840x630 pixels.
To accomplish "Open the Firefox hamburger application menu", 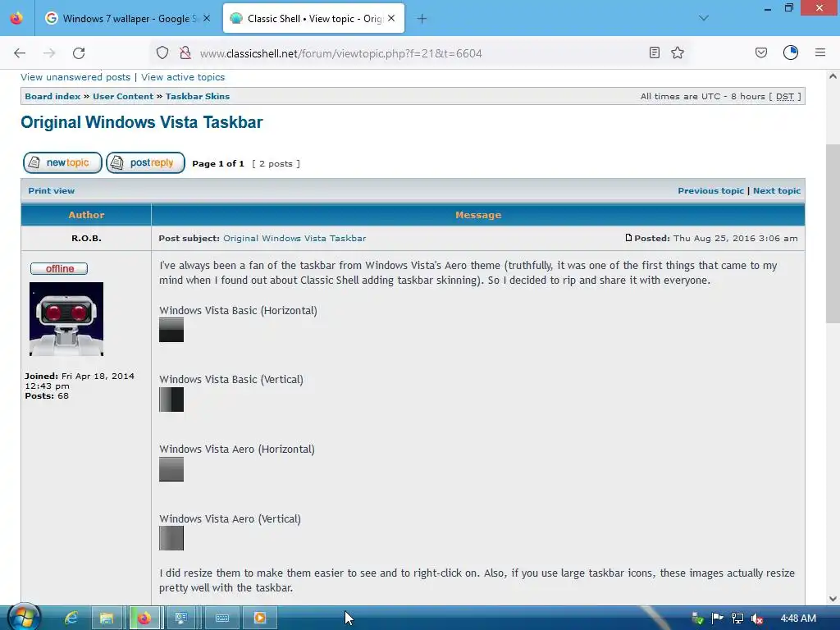I will [x=820, y=52].
